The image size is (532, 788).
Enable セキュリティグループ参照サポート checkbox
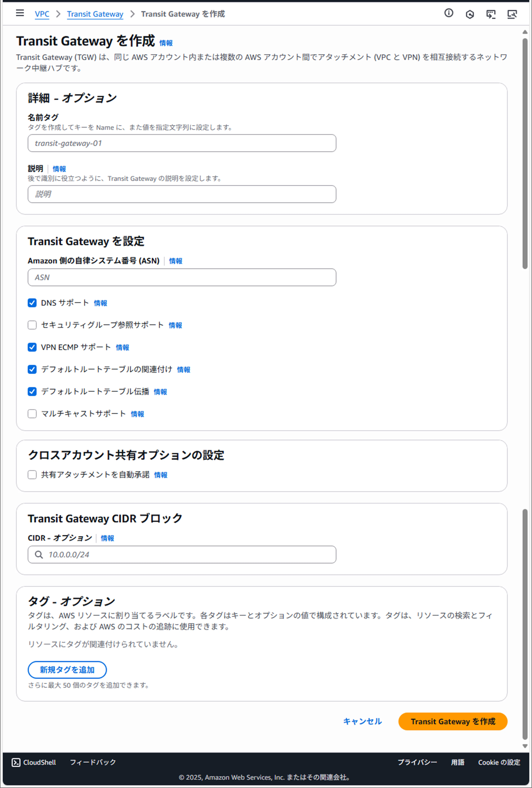[x=32, y=325]
